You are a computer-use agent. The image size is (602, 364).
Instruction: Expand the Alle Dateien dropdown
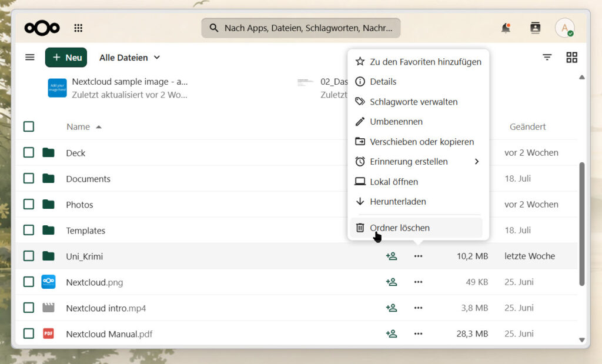click(x=130, y=58)
